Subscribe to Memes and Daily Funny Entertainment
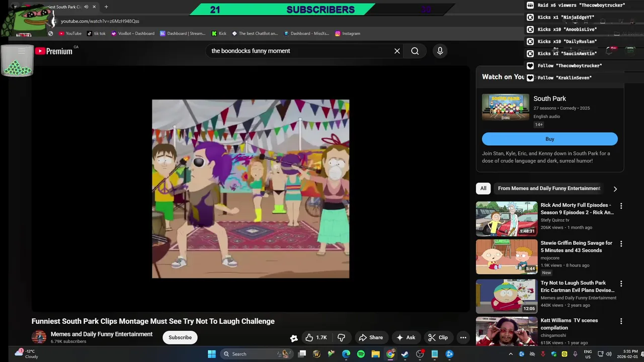The image size is (644, 362). [x=180, y=337]
